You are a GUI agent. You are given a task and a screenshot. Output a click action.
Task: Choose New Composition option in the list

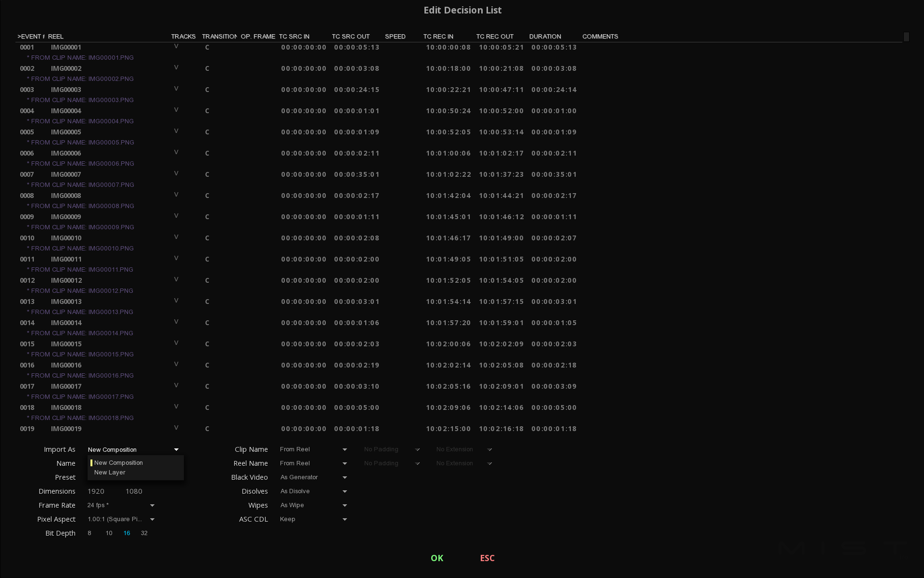tap(118, 463)
